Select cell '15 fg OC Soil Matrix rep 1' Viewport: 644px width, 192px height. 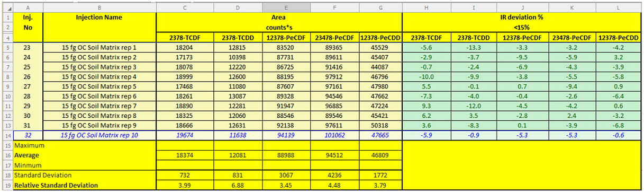[x=99, y=47]
